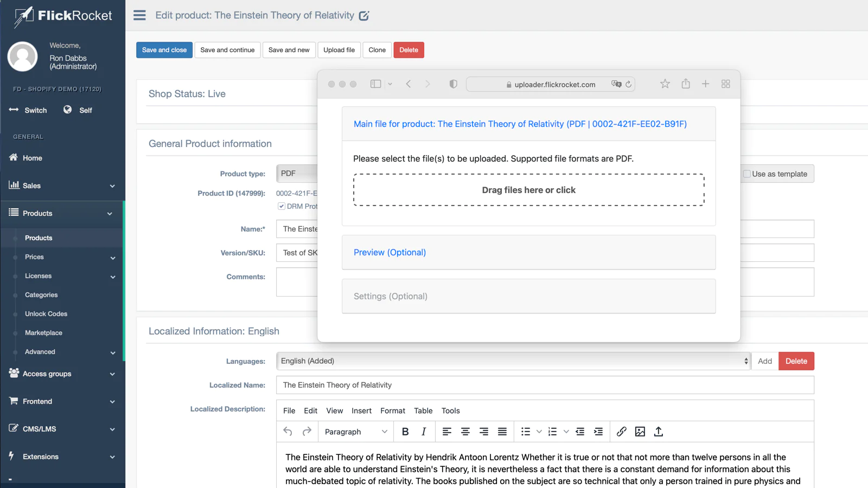Center align text in the editor

point(465,432)
